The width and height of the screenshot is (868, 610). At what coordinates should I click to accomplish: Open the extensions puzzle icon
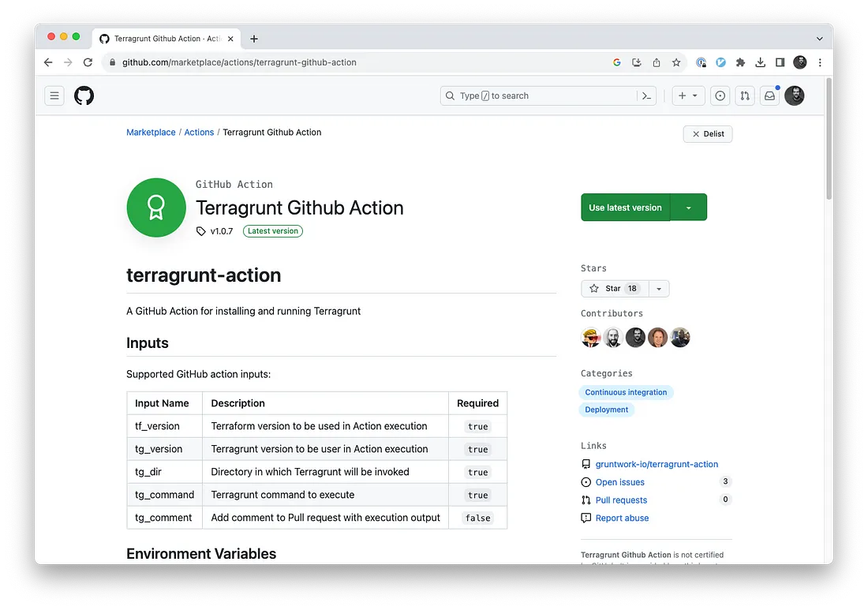tap(741, 62)
